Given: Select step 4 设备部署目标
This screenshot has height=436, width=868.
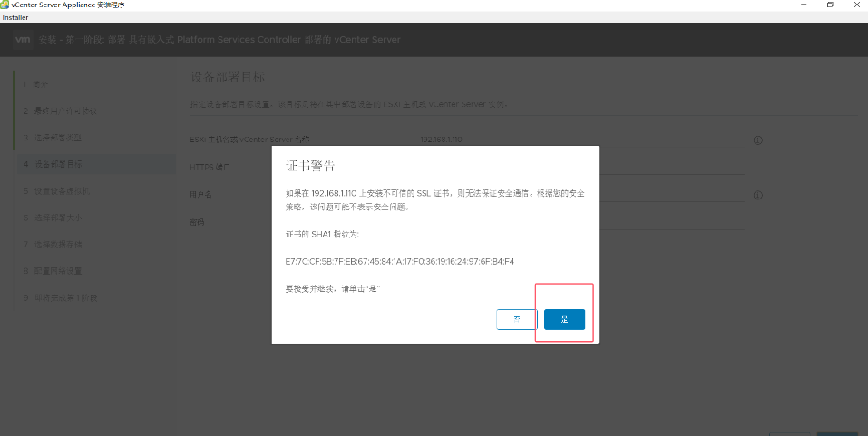Looking at the screenshot, I should (x=94, y=164).
